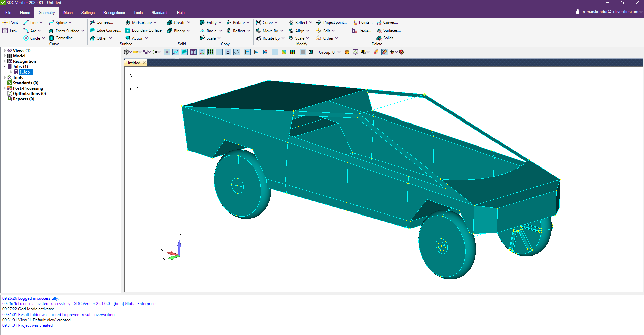Choose the Centerline curve tool
The height and width of the screenshot is (335, 644).
point(61,38)
